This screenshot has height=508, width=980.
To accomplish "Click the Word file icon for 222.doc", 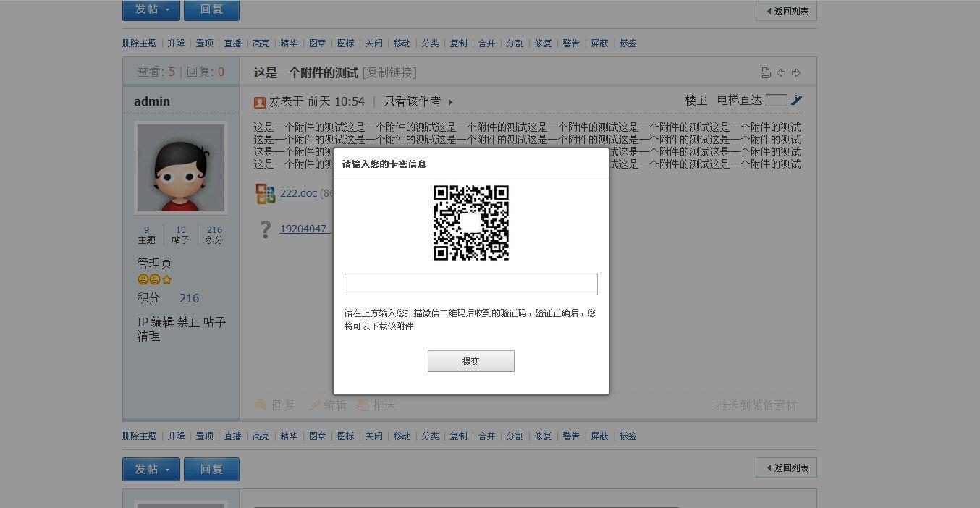I will tap(266, 193).
